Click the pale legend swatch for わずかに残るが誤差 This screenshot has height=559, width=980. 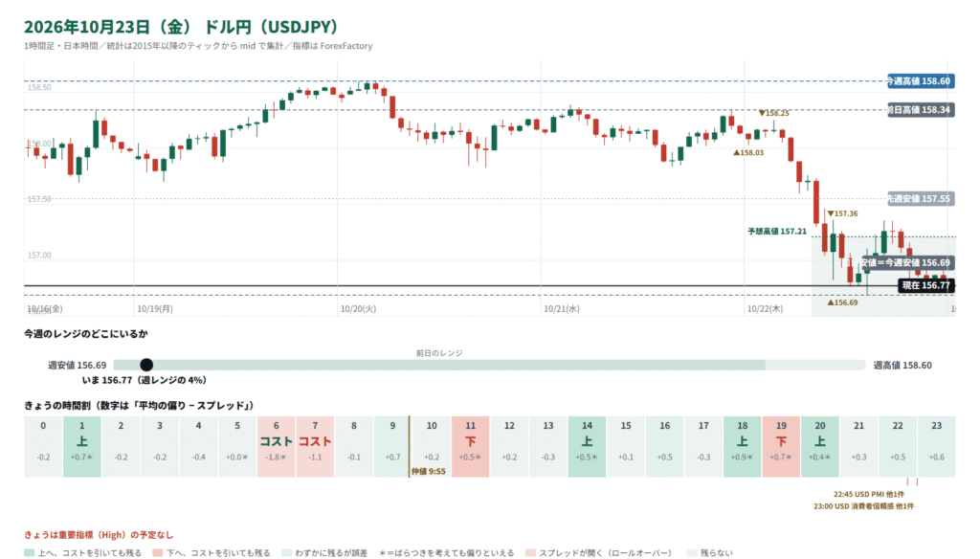[286, 552]
